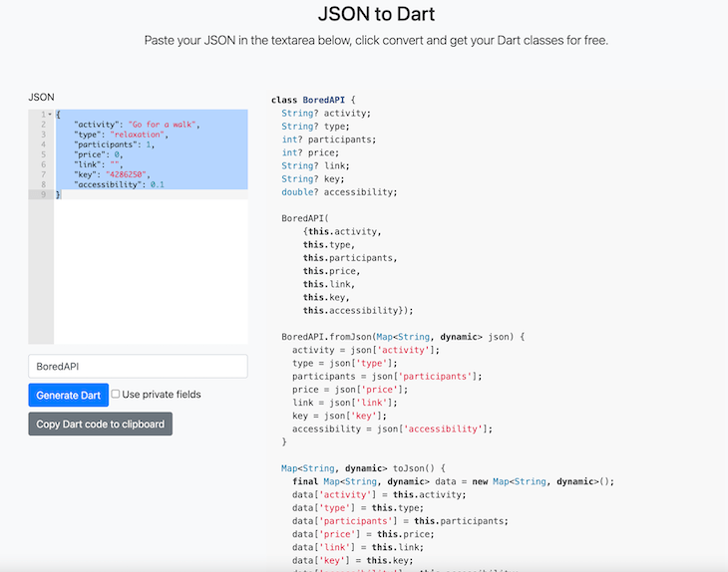
Task: Enable the Use private fields checkbox
Action: [x=116, y=394]
